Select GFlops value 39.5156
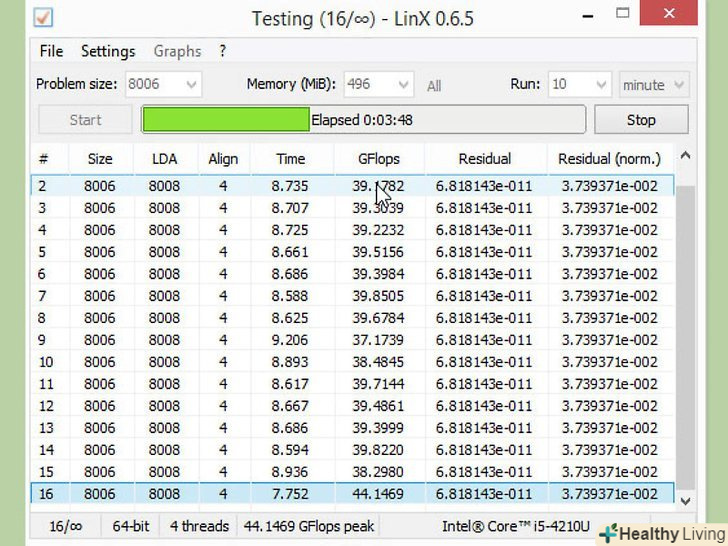Viewport: 728px width, 546px height. point(378,252)
